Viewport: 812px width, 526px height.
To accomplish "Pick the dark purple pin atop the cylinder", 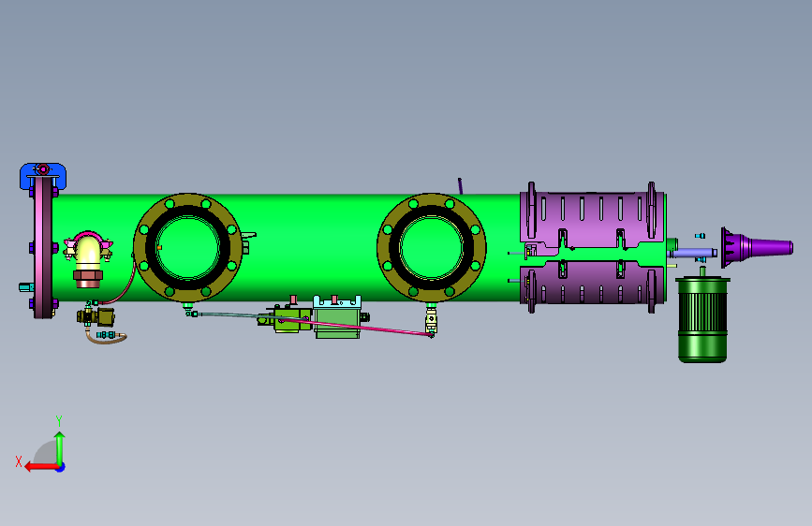I will pos(460,186).
